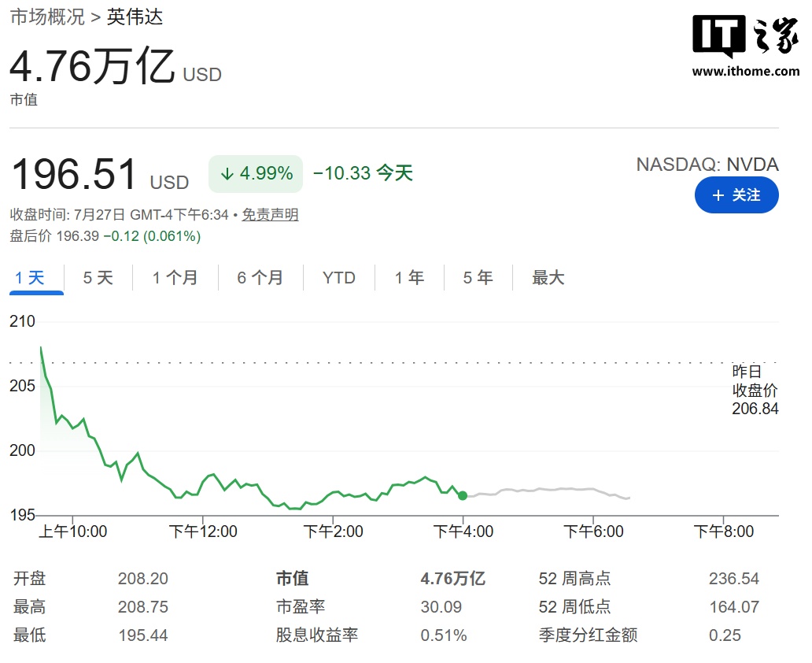Click the 196.51 stock price

[74, 174]
